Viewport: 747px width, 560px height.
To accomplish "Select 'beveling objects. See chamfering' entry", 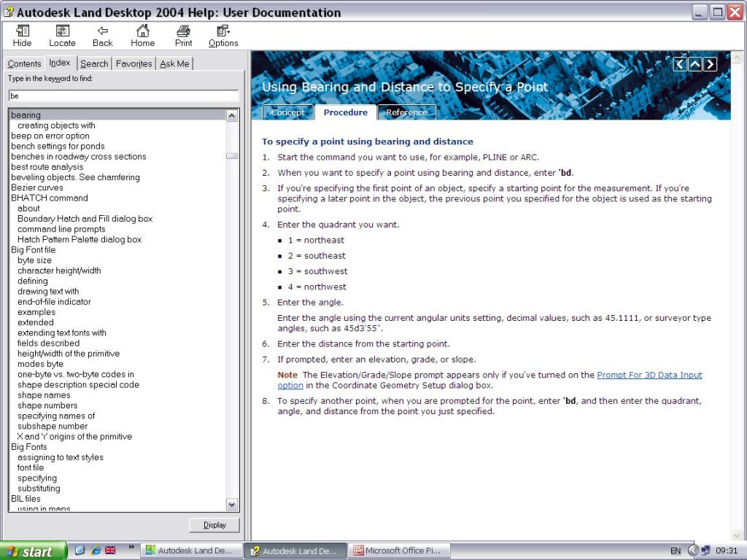I will pos(75,177).
